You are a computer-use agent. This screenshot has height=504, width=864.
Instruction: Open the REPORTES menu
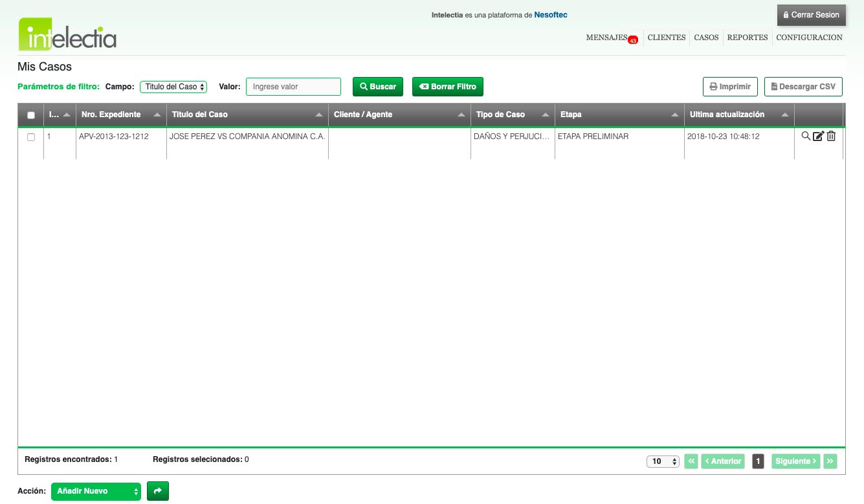747,38
